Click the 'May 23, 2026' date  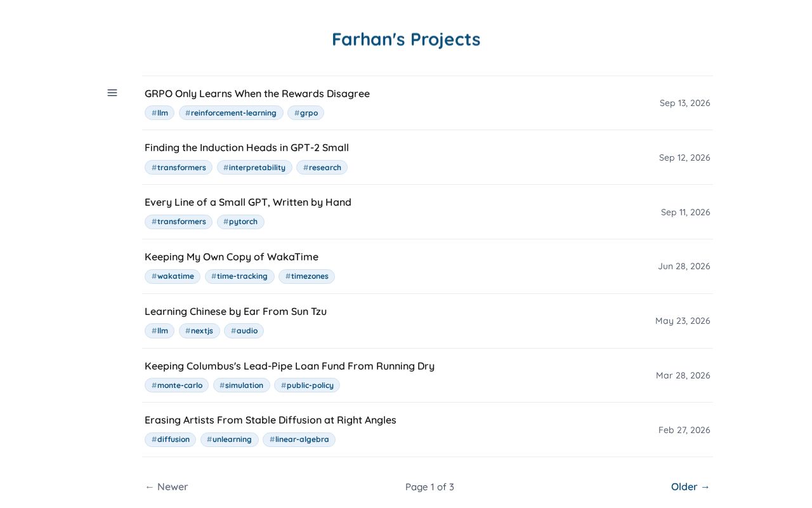(x=683, y=321)
